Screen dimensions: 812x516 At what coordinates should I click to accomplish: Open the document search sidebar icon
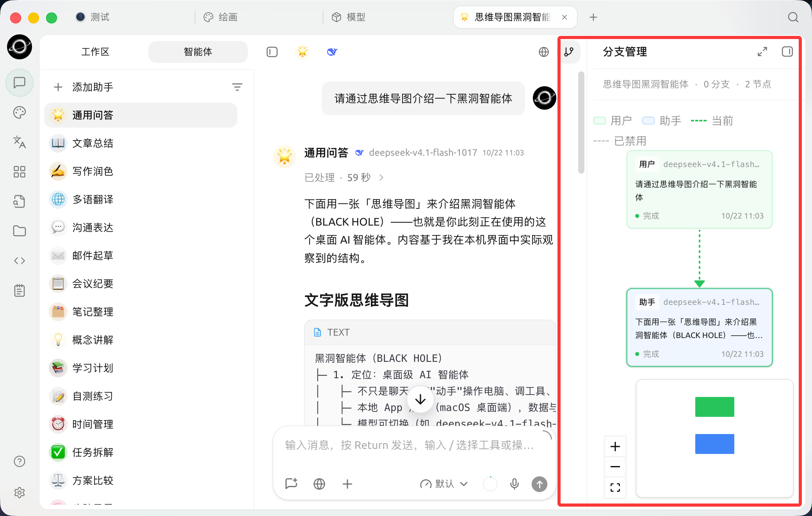20,201
